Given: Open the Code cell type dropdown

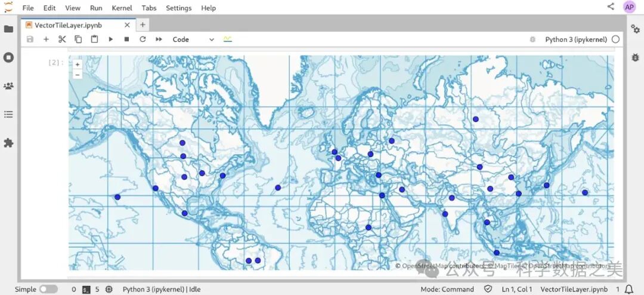Looking at the screenshot, I should [193, 39].
